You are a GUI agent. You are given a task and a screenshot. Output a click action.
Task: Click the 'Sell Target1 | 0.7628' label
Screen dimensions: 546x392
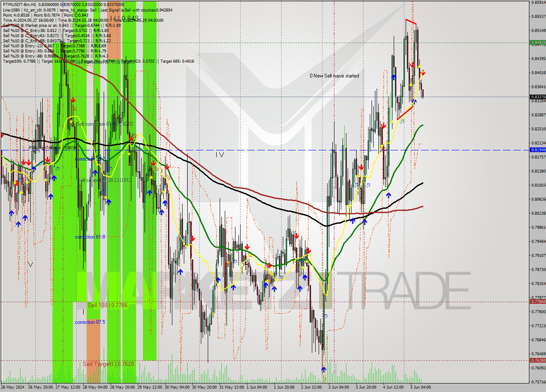(x=108, y=364)
